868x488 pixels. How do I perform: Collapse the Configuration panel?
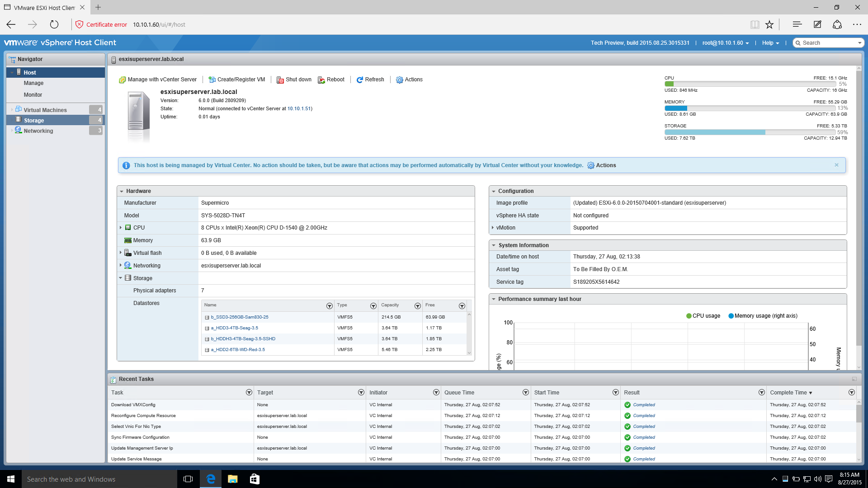pos(494,192)
